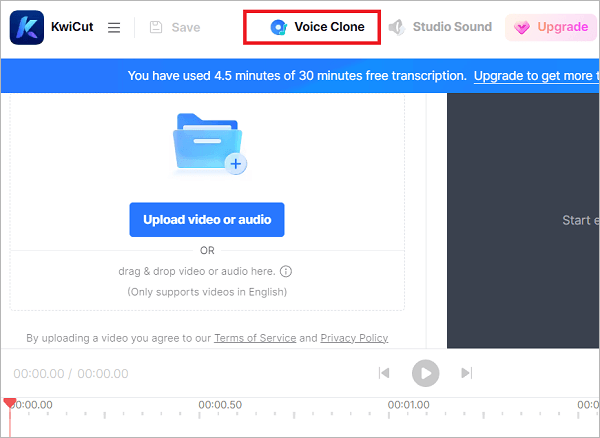Click the Upgrade button
The image size is (600, 438).
pyautogui.click(x=551, y=27)
